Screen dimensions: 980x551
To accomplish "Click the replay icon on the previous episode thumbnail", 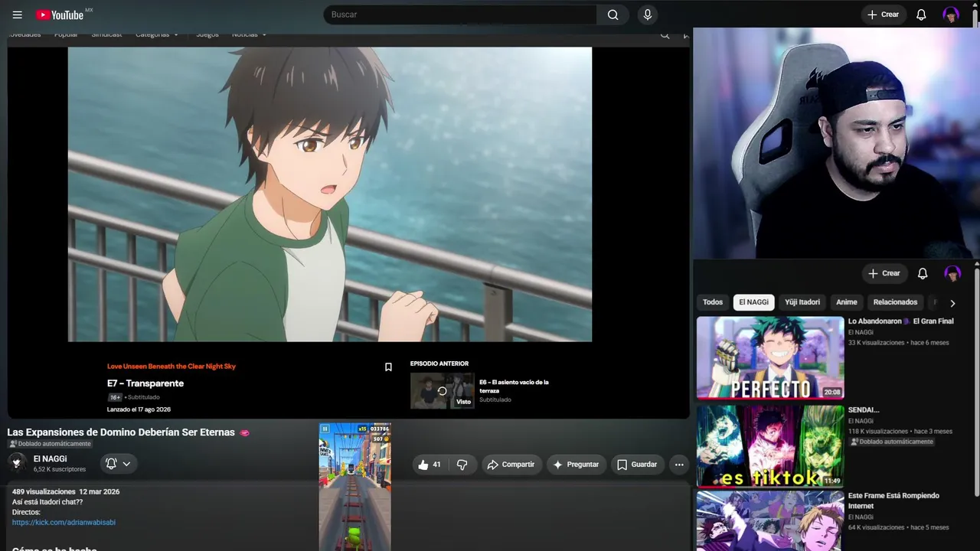I will 442,391.
